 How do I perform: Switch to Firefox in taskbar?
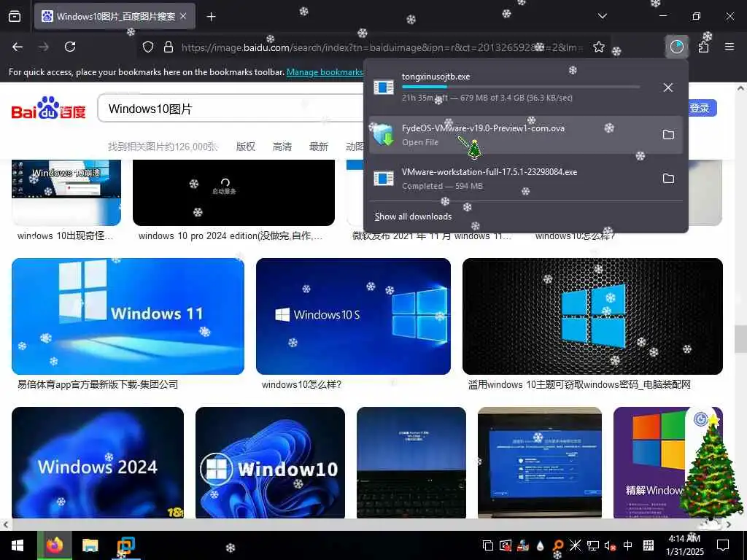pos(55,545)
